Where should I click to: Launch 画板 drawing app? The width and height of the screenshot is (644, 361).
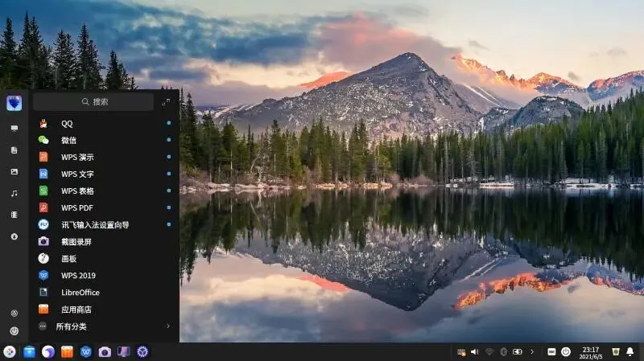pyautogui.click(x=105, y=258)
